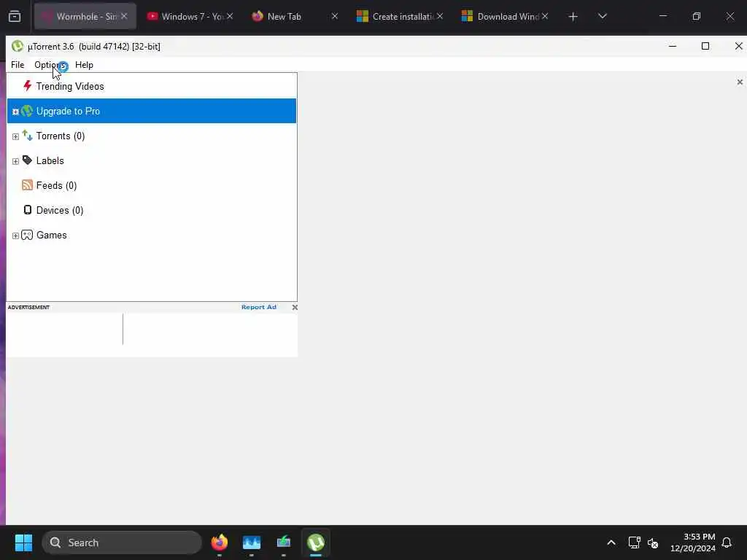
Task: Open the list all tabs dropdown
Action: pyautogui.click(x=602, y=17)
